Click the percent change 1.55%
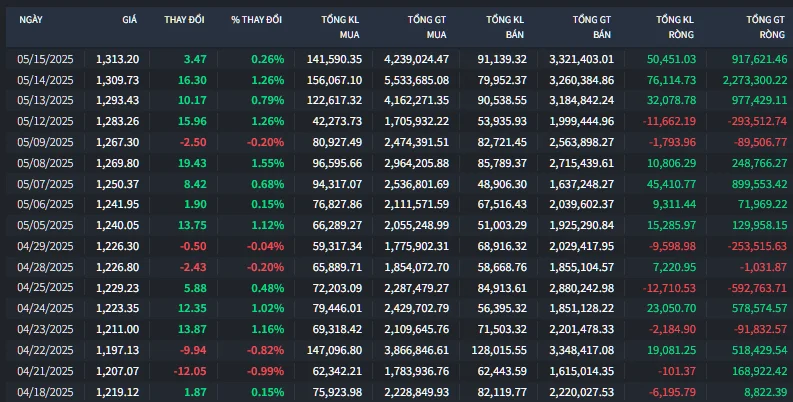Viewport: 793px width, 402px height. pos(268,163)
